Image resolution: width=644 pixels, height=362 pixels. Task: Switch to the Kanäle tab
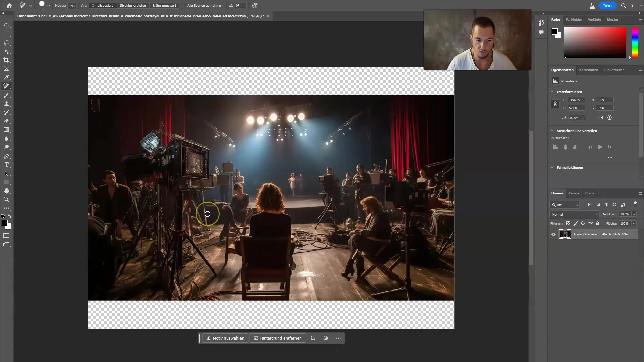[574, 193]
